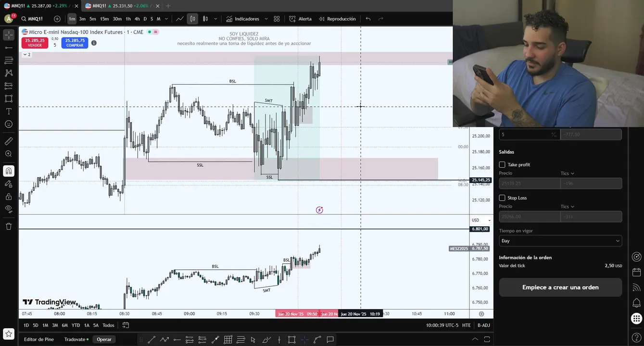Select the text annotation tool

[9, 111]
